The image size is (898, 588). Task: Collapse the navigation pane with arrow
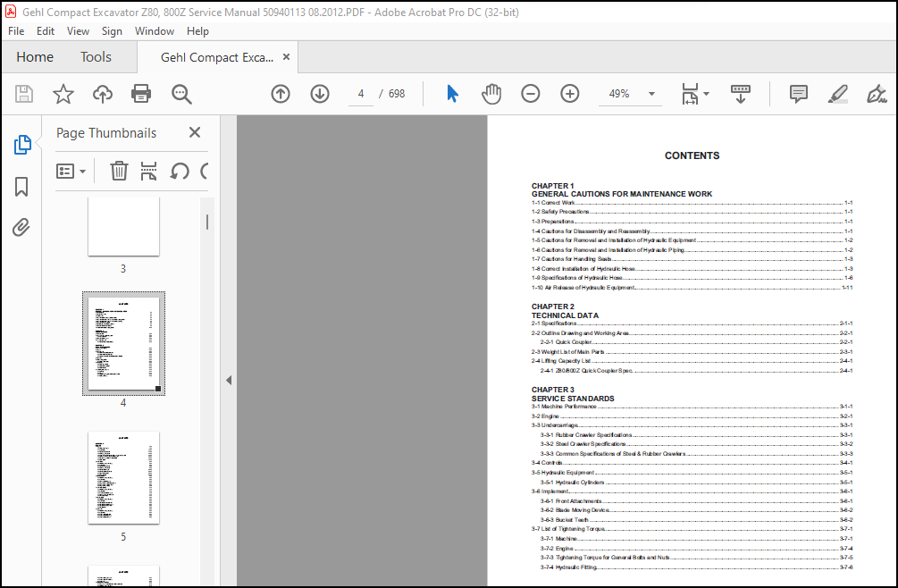point(229,380)
